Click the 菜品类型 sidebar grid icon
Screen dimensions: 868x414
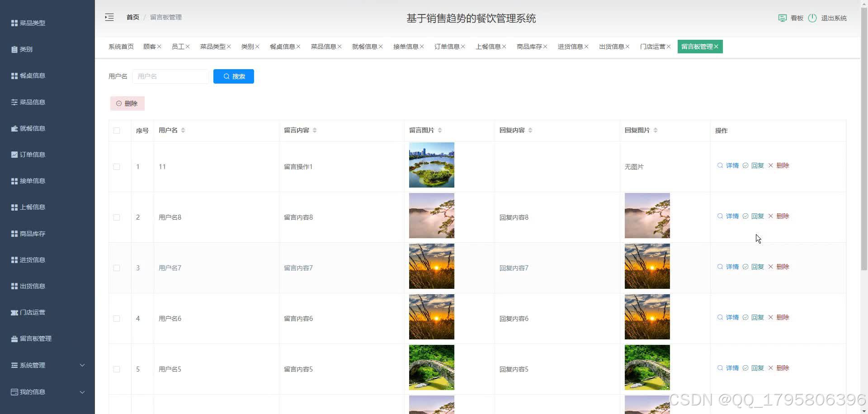click(14, 23)
